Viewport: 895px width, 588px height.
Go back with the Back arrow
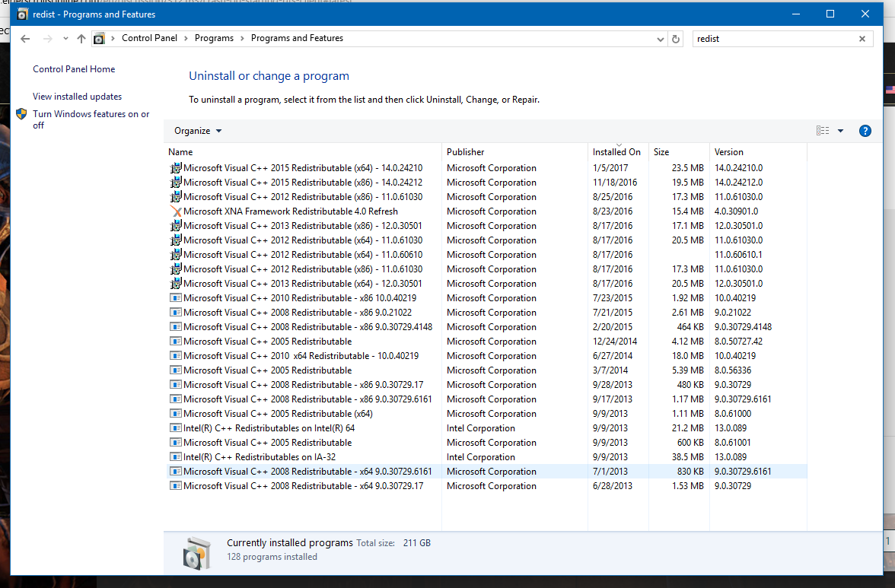pos(25,39)
